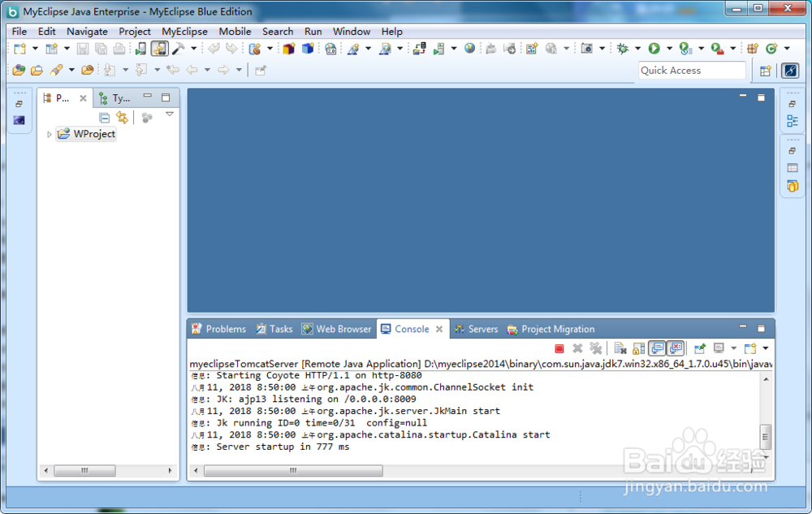This screenshot has height=514, width=812.
Task: Click the Open Perspective icon near Quick Access
Action: click(x=766, y=71)
